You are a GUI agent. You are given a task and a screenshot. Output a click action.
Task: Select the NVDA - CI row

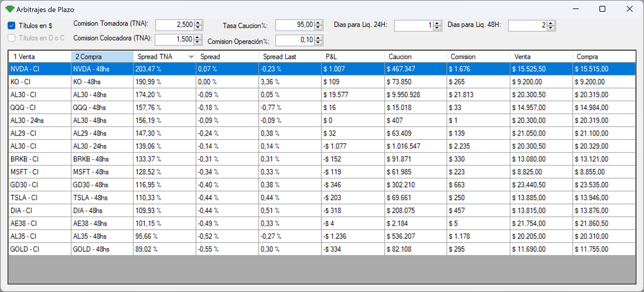click(323, 69)
